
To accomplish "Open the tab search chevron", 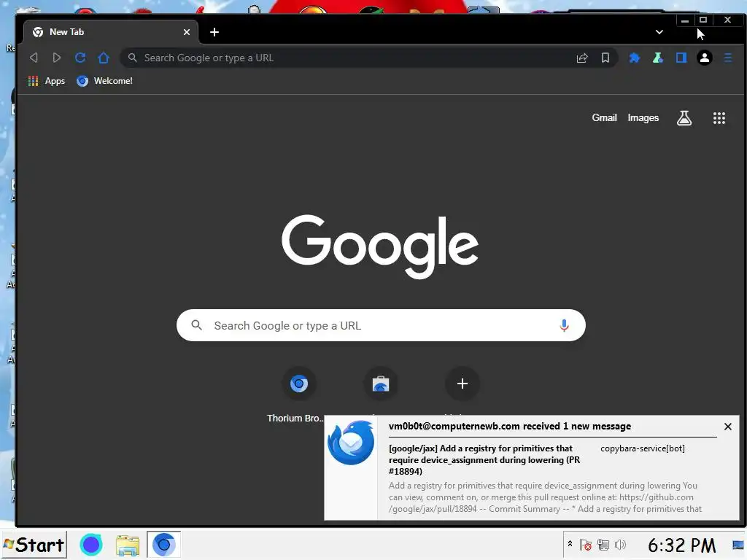I will click(x=659, y=32).
